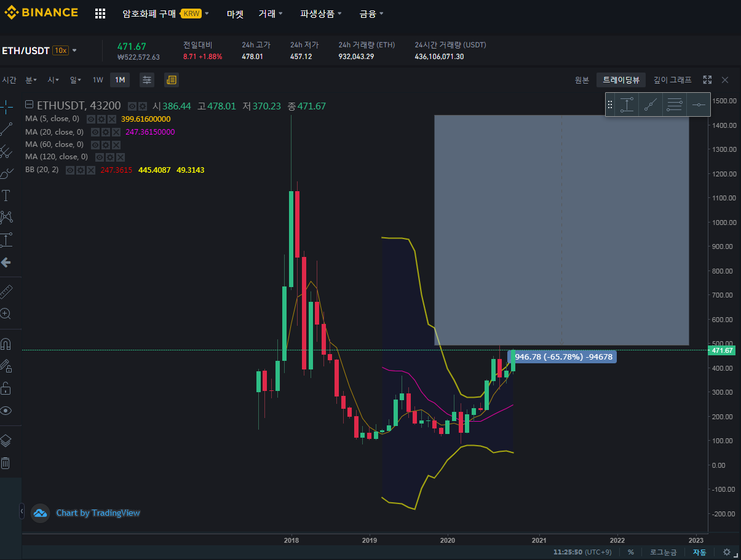This screenshot has width=741, height=560.
Task: Click the horizontal lines style tool in floating toolbar
Action: [x=675, y=105]
